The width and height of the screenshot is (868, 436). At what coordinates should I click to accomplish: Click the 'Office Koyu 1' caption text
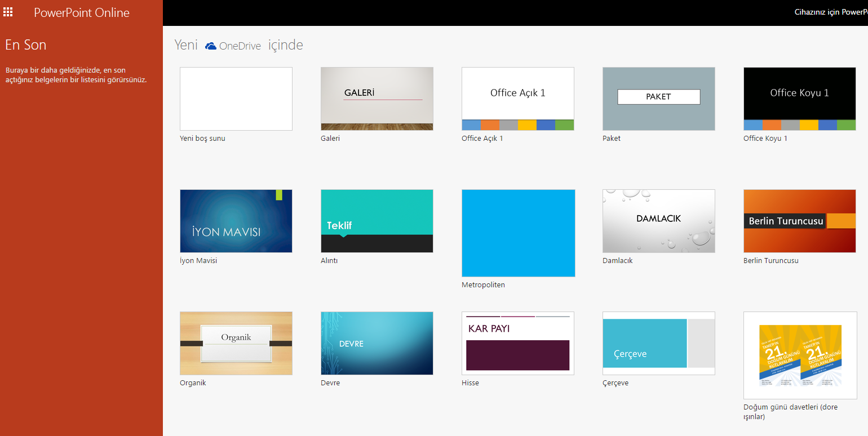coord(765,138)
